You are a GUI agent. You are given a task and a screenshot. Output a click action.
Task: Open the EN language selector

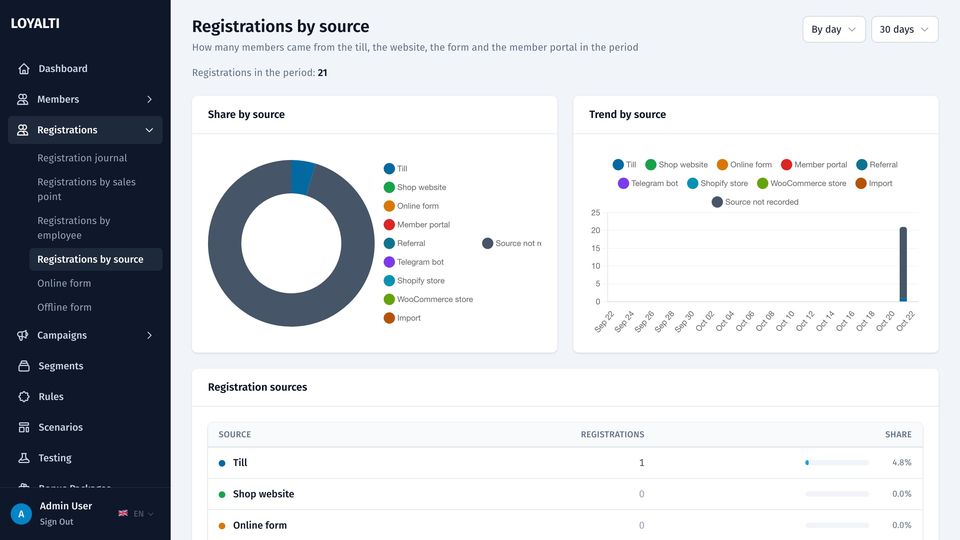coord(143,514)
